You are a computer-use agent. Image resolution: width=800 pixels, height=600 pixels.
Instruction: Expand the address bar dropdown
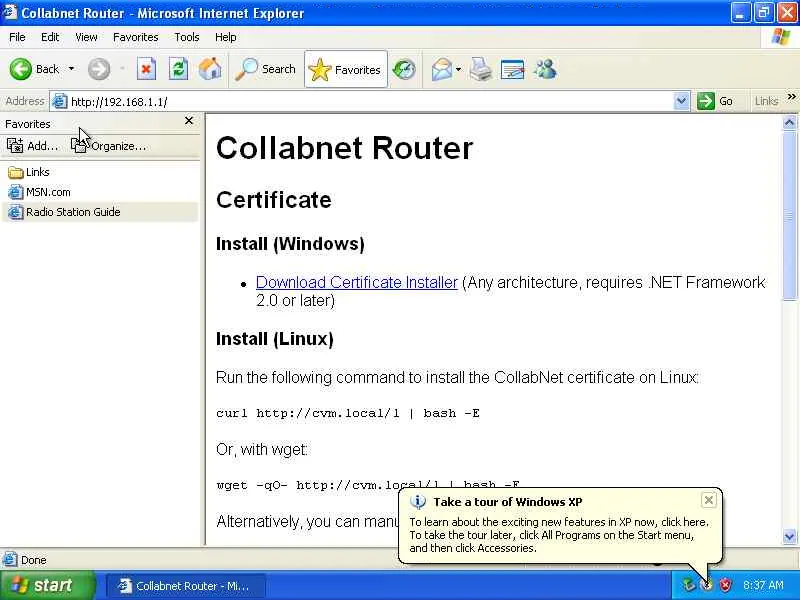681,101
